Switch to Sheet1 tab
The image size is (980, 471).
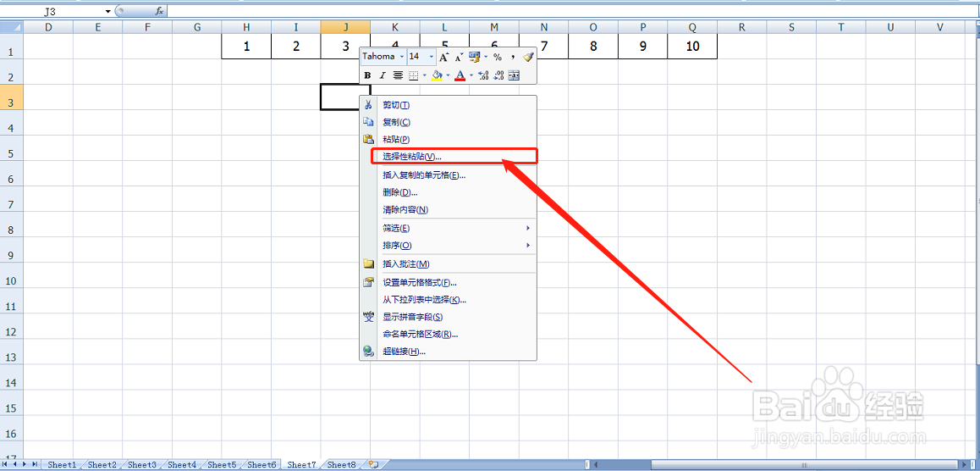[62, 465]
